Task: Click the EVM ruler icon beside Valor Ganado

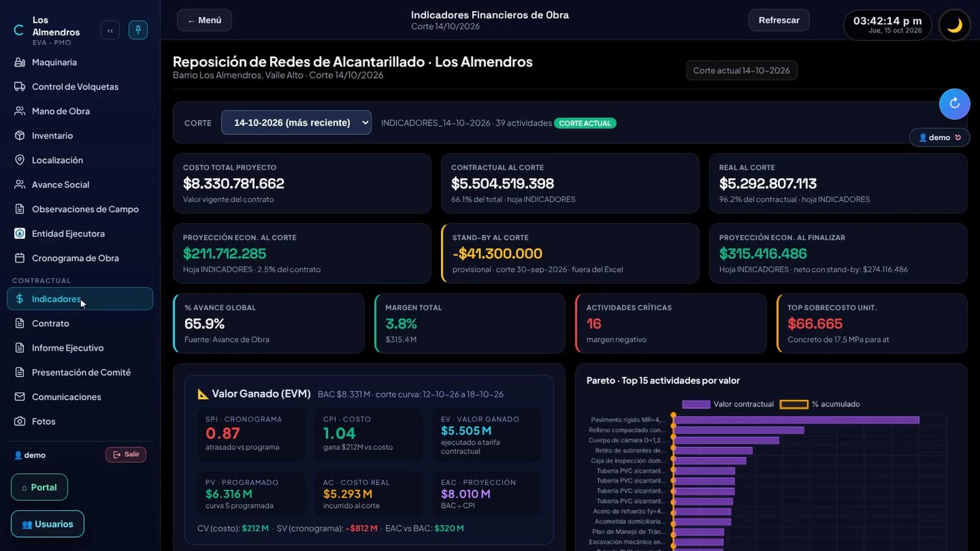Action: click(203, 394)
